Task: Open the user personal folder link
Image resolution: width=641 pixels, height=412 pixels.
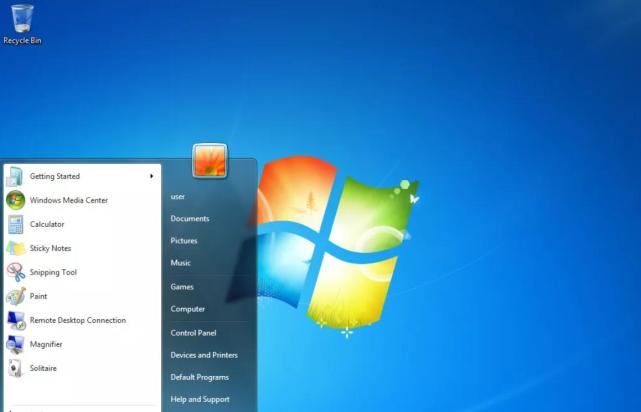Action: (177, 197)
